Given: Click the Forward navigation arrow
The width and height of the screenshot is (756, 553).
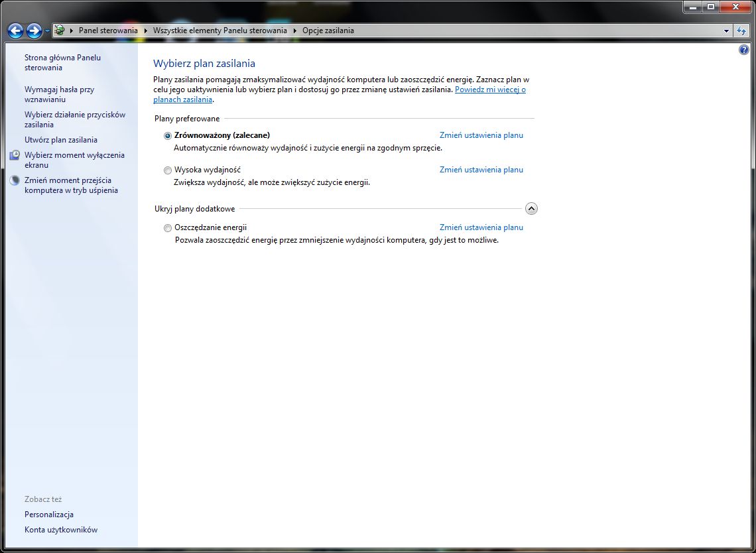Looking at the screenshot, I should pyautogui.click(x=34, y=31).
